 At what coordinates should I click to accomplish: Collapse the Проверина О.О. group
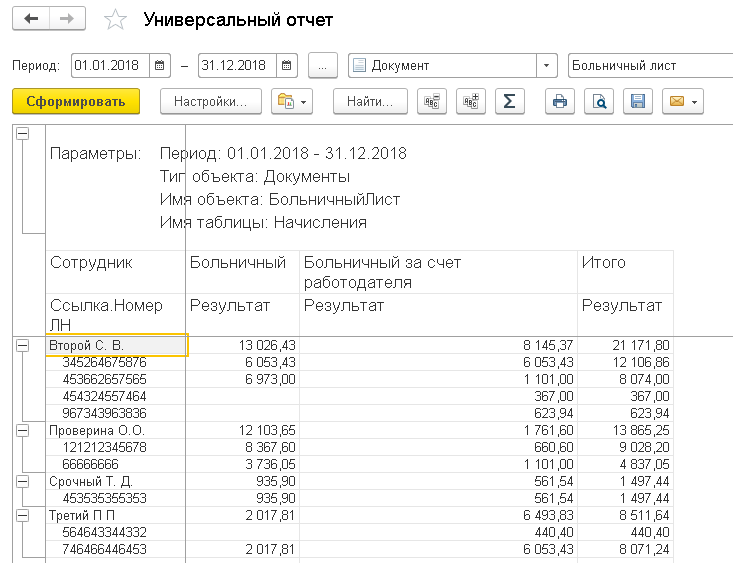[22, 430]
